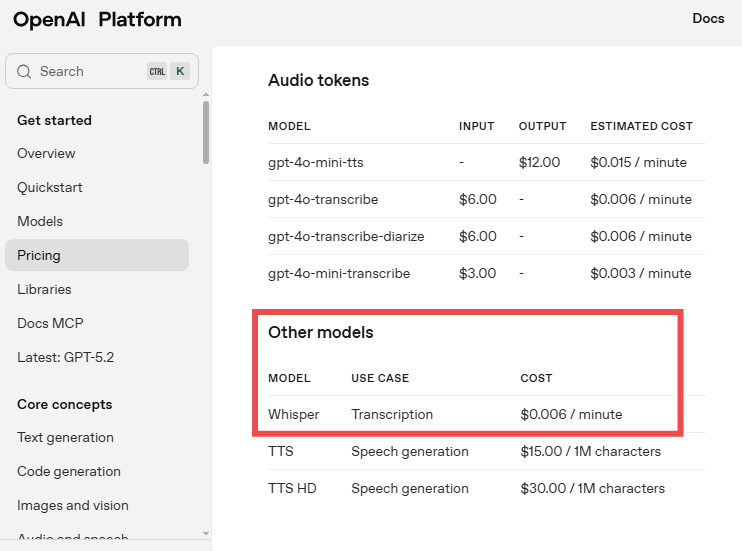Screen dimensions: 742x551
Task: Click the CTRL key hint badge
Action: tap(157, 71)
